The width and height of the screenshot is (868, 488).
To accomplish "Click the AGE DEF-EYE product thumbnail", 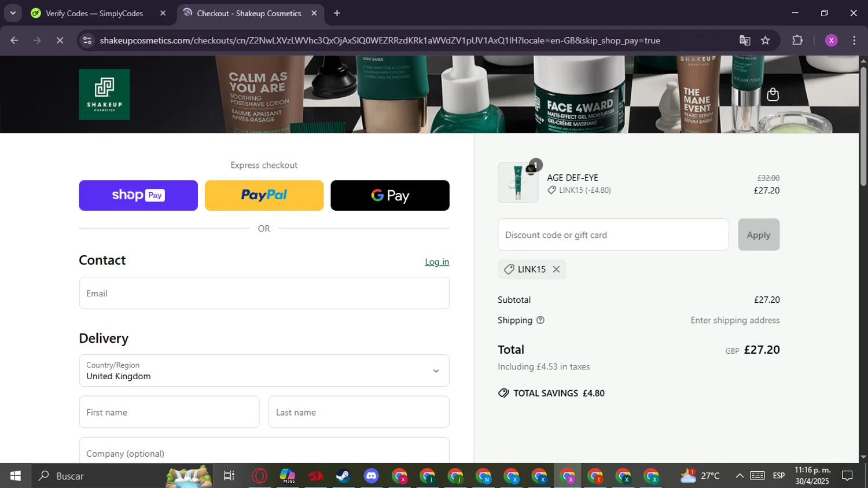I will tap(518, 182).
